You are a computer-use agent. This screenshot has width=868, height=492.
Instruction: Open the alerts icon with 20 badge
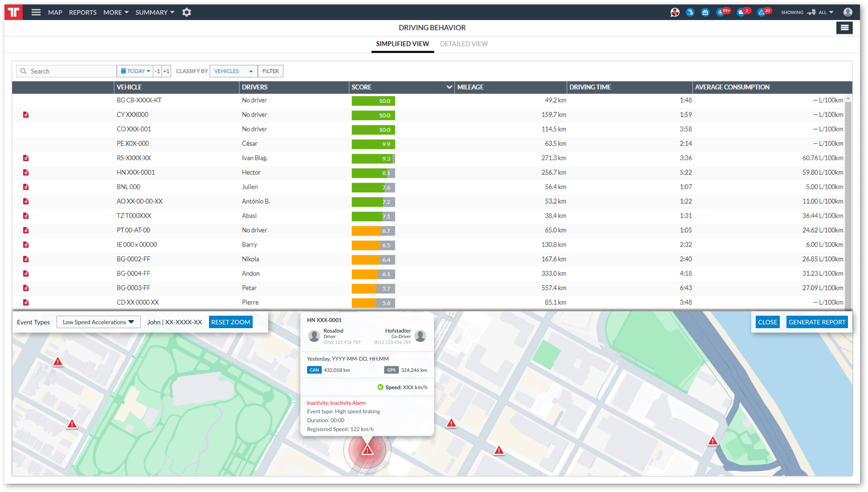(762, 12)
